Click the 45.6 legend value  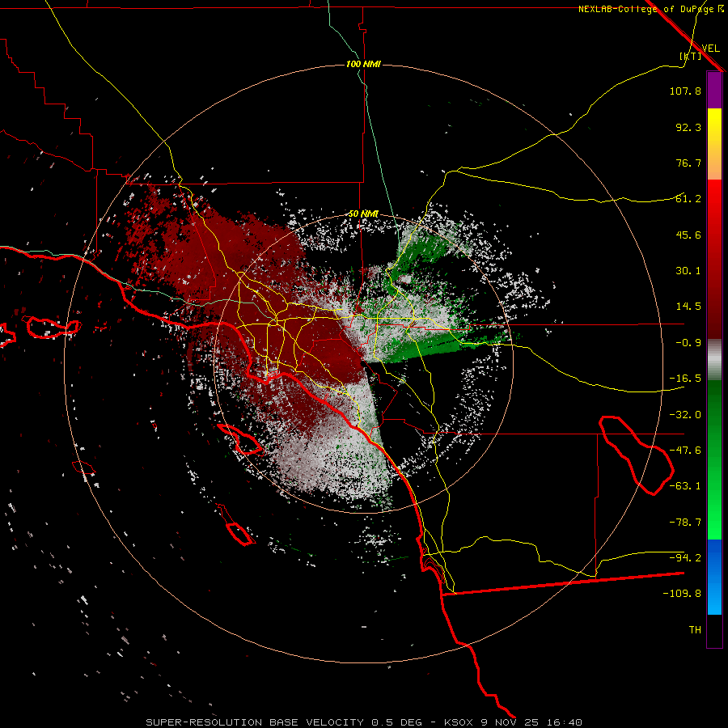[x=688, y=235]
